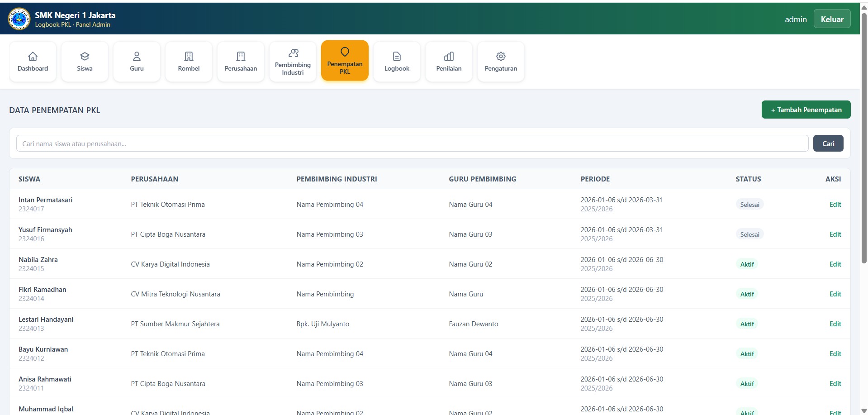Click Logbook PKL · Panel Admin subtitle
868x415 pixels.
[x=73, y=24]
